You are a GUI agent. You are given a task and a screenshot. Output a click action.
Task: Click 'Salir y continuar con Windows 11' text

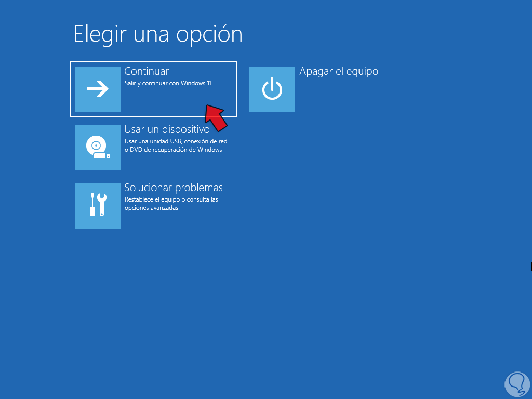(168, 83)
